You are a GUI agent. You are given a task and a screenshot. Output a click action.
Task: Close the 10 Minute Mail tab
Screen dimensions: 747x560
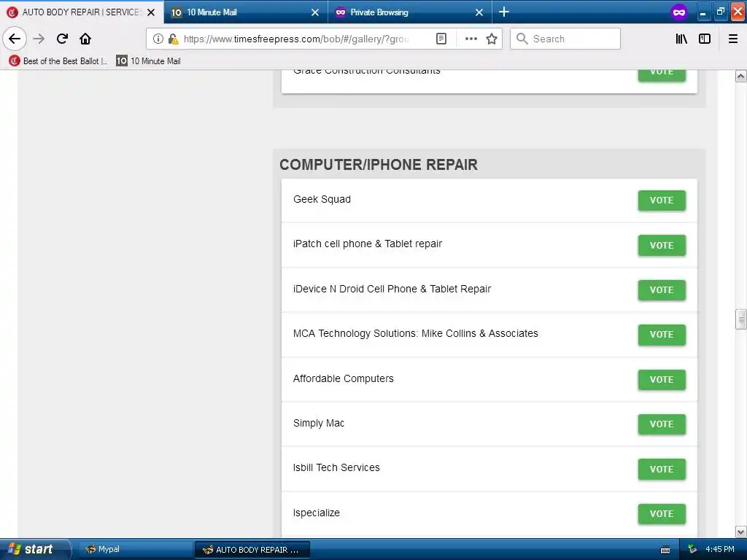pos(315,12)
